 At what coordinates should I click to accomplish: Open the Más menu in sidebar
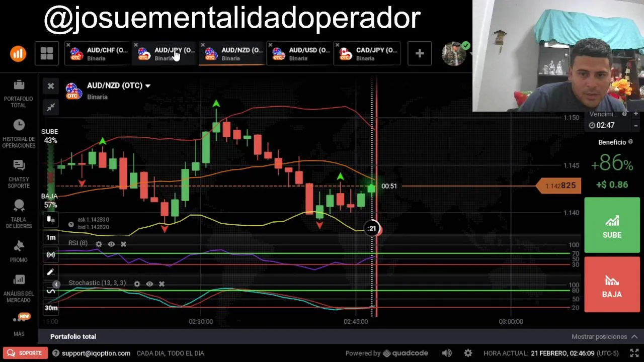[19, 325]
